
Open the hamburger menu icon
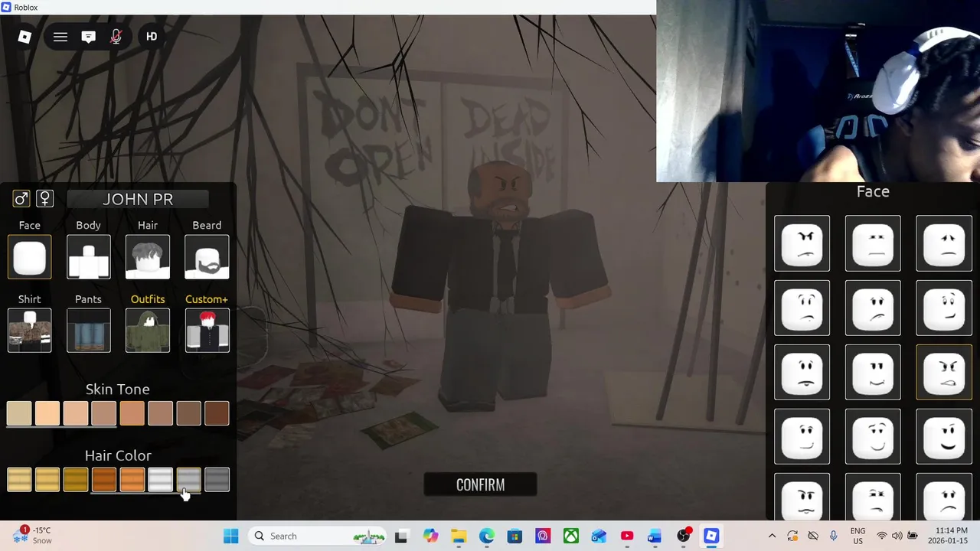coord(60,37)
